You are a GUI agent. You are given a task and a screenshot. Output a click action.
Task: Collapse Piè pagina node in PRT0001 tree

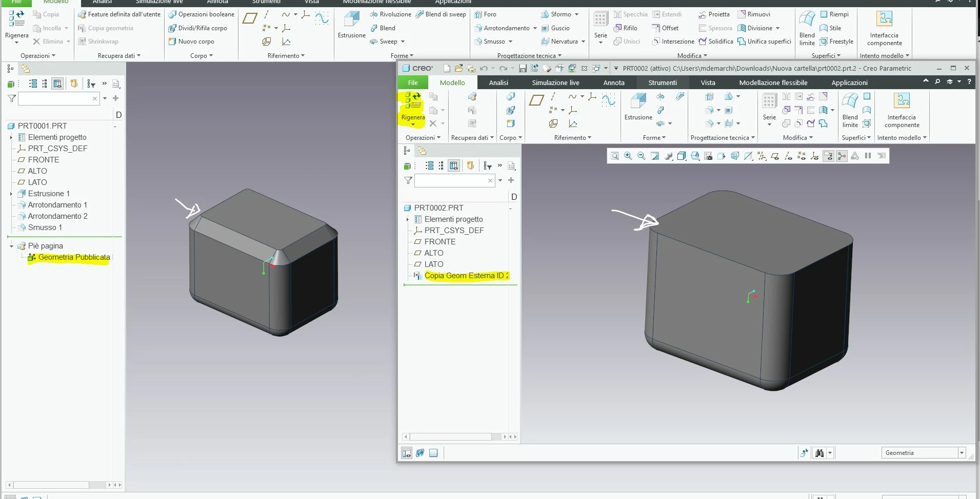click(11, 246)
